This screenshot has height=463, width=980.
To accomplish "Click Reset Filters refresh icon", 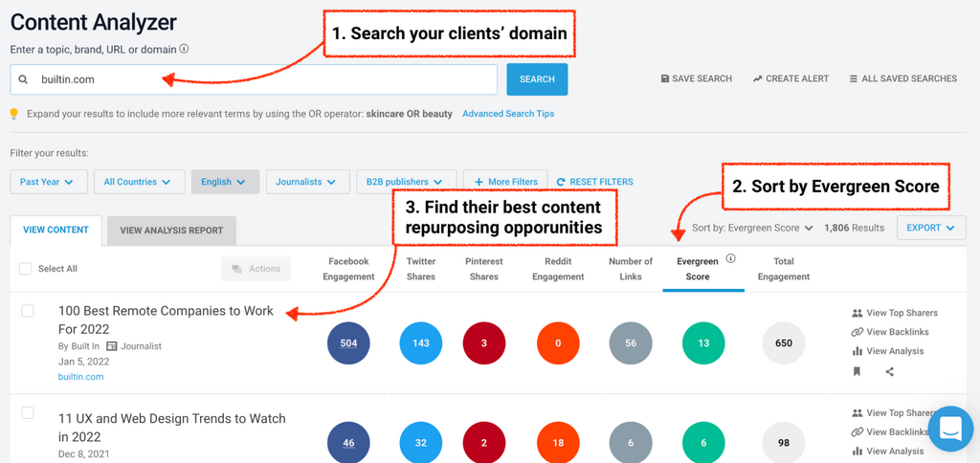I will pyautogui.click(x=562, y=182).
